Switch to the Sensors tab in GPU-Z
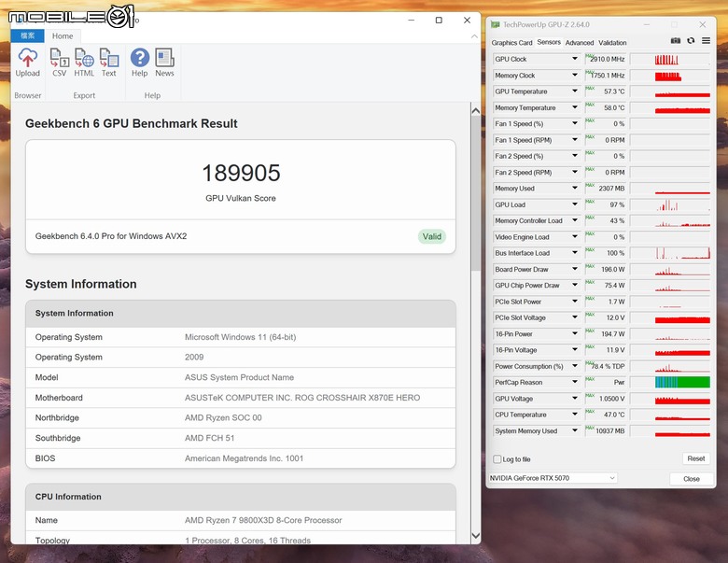Viewport: 728px width, 563px height. 549,42
